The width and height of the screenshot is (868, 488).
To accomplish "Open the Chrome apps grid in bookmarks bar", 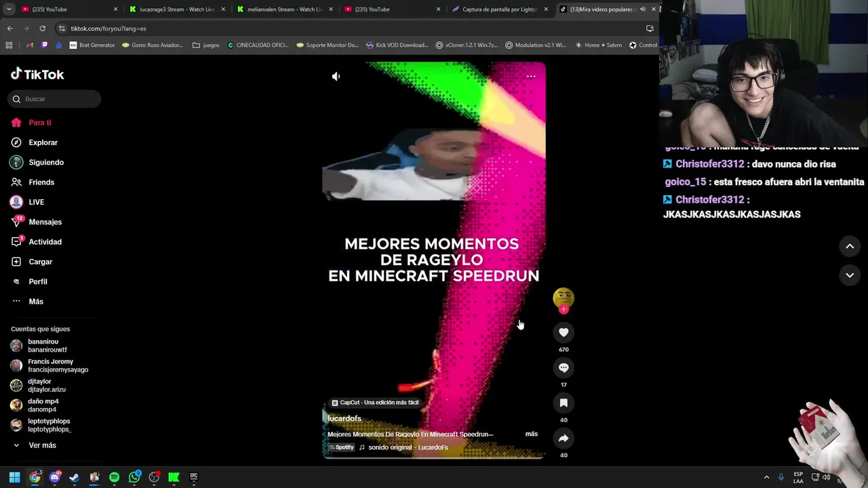I will point(9,45).
